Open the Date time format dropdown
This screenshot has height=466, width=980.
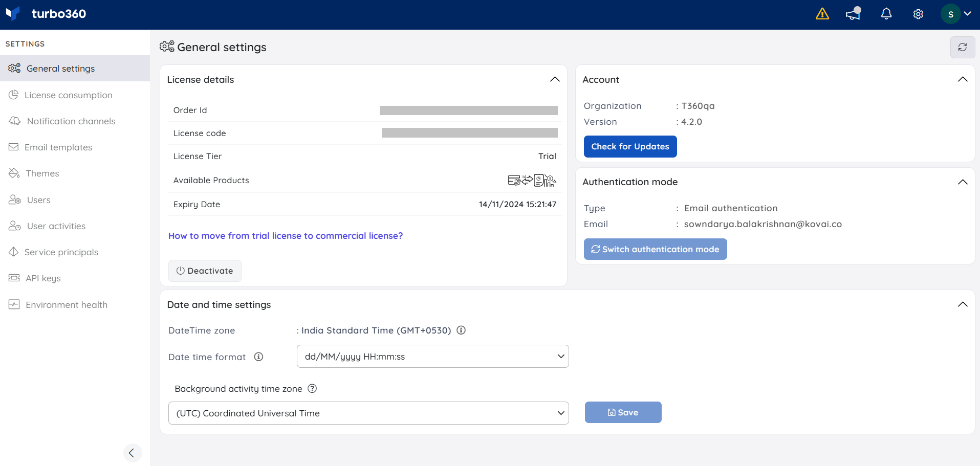432,356
